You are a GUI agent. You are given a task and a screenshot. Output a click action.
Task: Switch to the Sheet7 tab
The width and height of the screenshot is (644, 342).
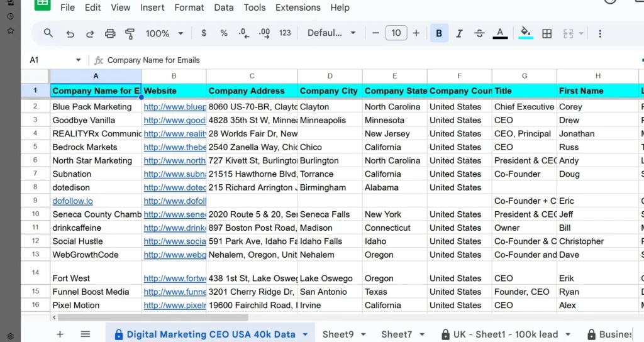click(396, 334)
